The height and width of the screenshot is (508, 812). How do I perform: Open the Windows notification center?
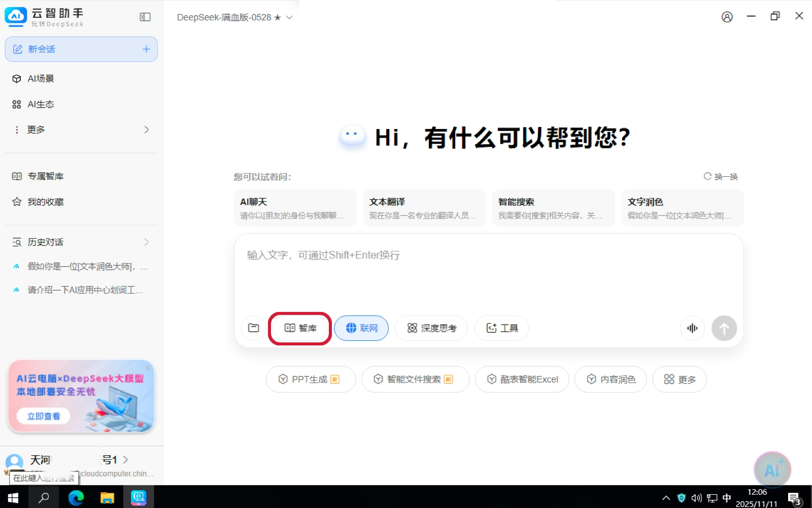click(794, 498)
